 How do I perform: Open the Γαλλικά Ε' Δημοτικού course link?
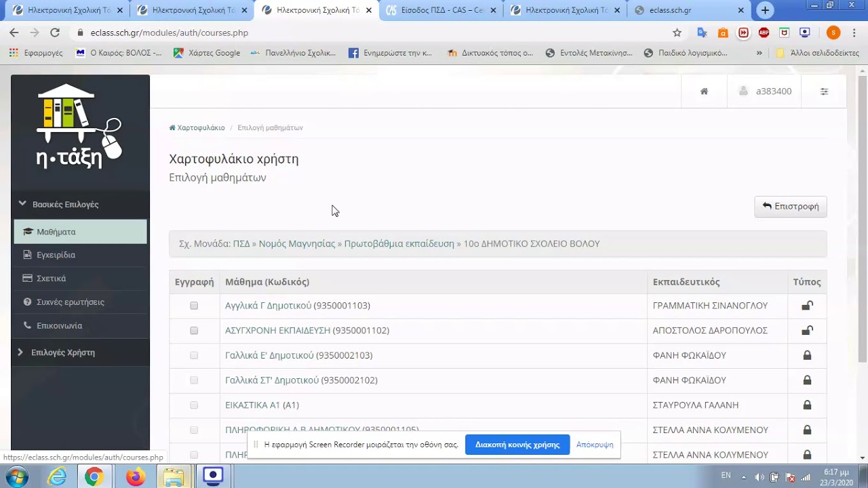(269, 356)
